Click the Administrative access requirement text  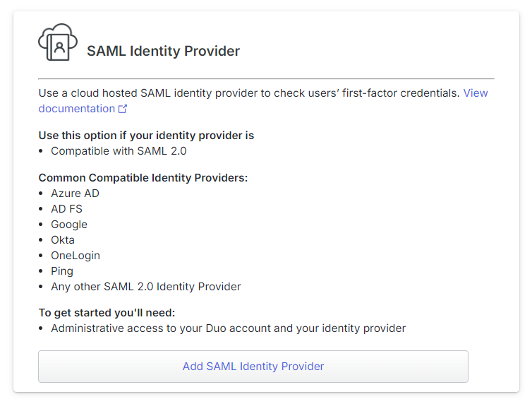click(229, 328)
